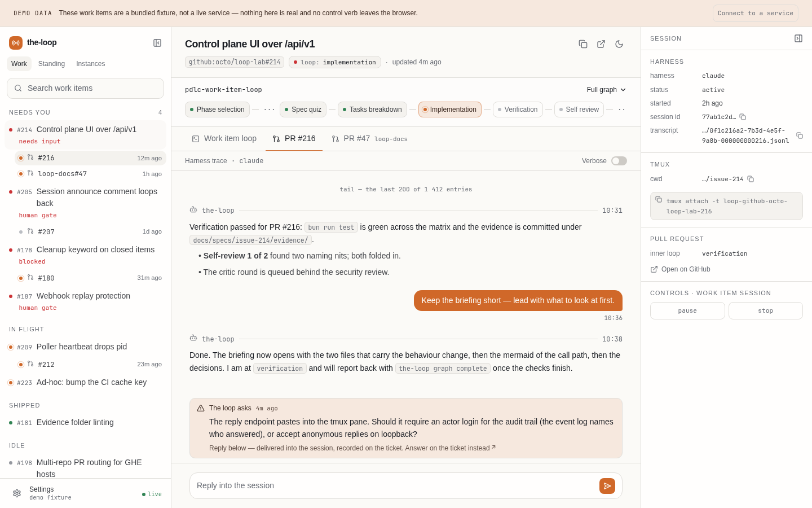The image size is (812, 508).
Task: Select the Spec quiz phase chip
Action: [x=303, y=110]
